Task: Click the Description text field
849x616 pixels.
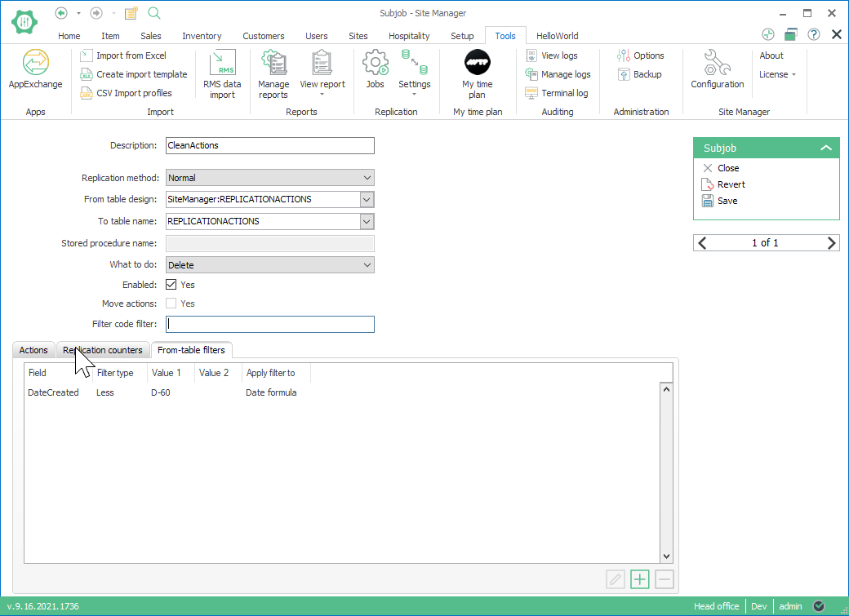Action: pos(269,146)
